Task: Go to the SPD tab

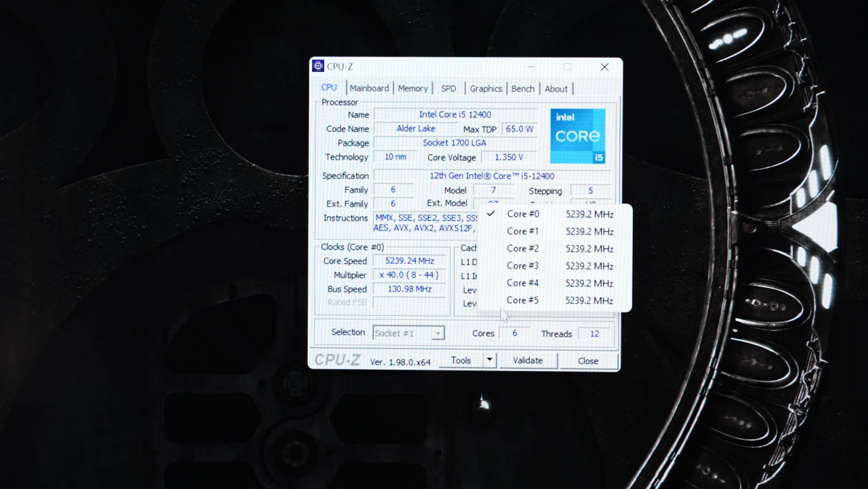Action: coord(449,88)
